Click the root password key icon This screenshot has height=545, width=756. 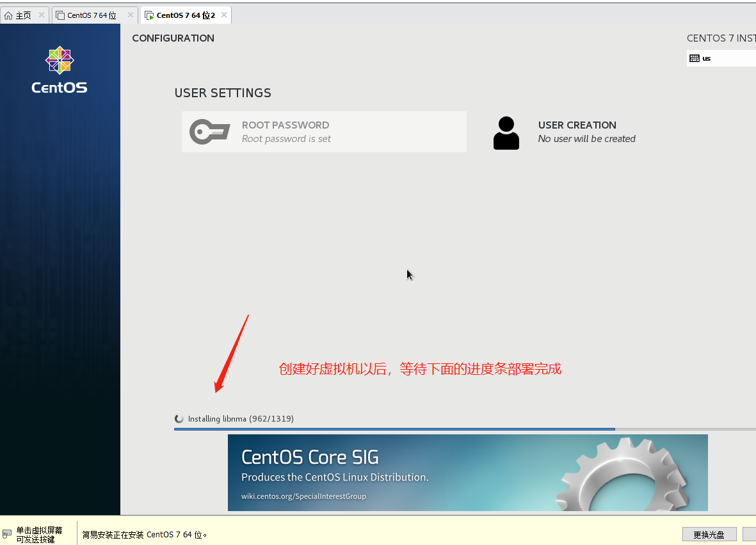(210, 132)
